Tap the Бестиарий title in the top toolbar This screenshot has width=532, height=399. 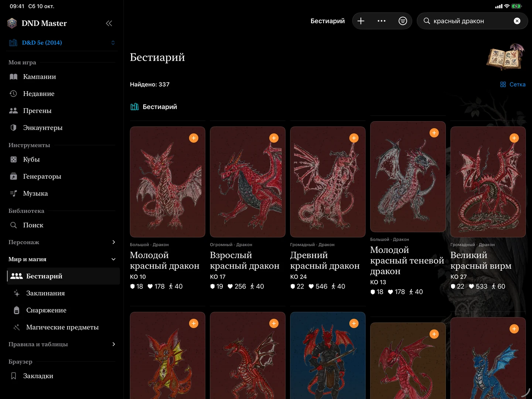[328, 21]
